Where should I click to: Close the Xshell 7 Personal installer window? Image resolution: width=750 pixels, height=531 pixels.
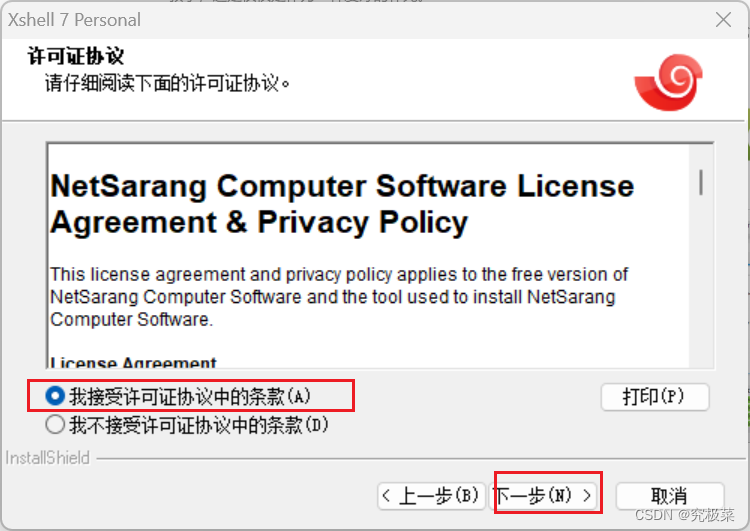click(723, 20)
